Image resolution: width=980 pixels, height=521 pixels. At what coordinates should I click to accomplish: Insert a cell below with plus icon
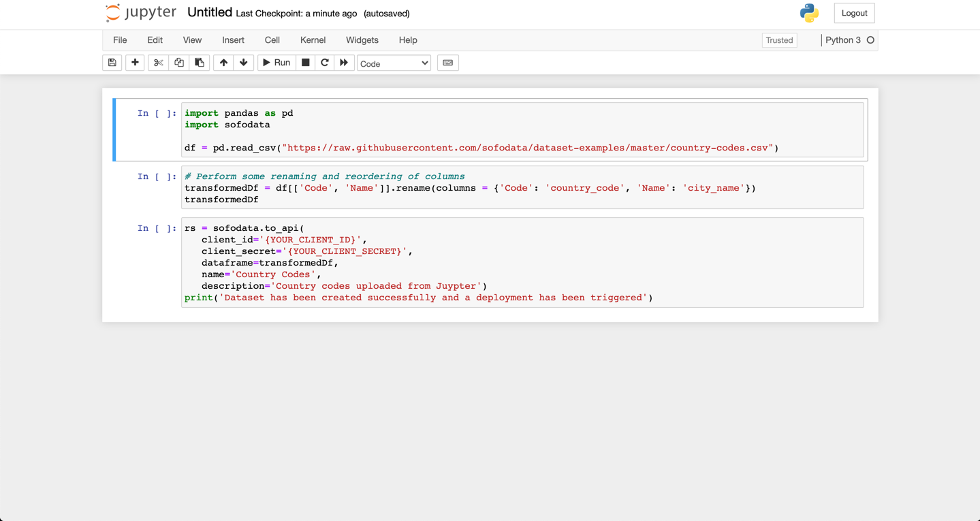135,63
